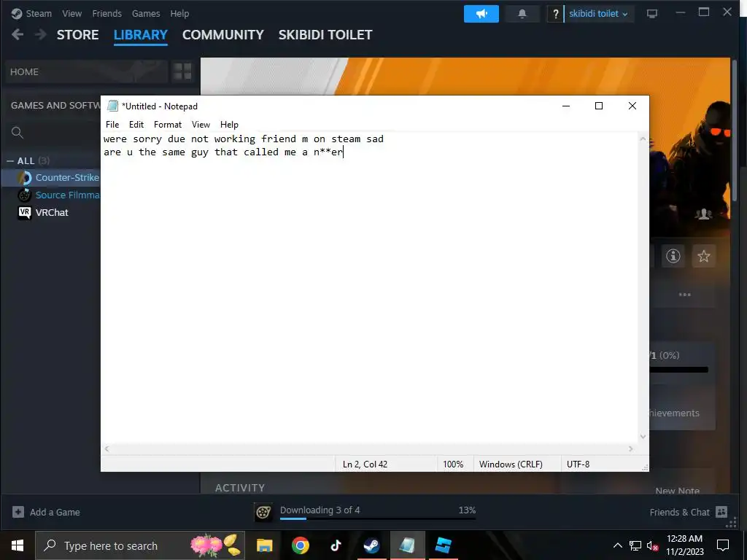Image resolution: width=747 pixels, height=560 pixels.
Task: Click Notepad horizontal scrollbar left arrow
Action: coord(107,448)
